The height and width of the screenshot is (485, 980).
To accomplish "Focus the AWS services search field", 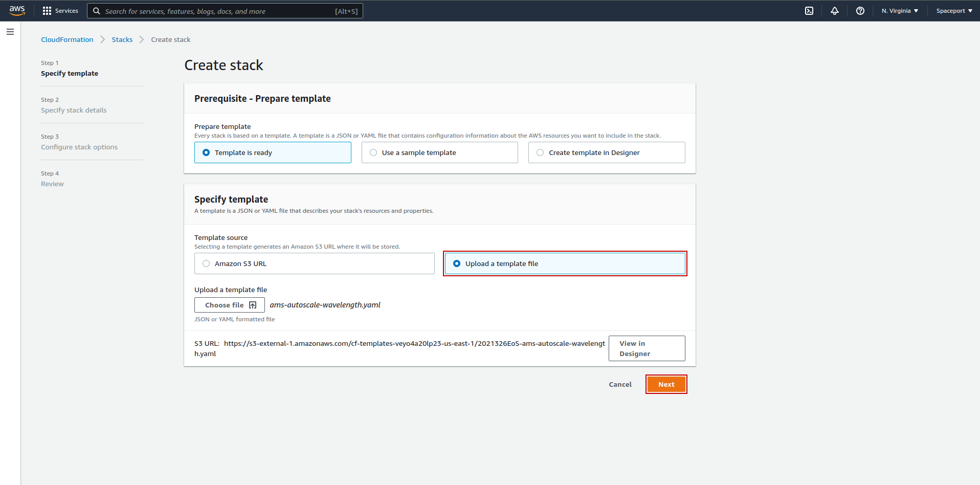I will [225, 11].
